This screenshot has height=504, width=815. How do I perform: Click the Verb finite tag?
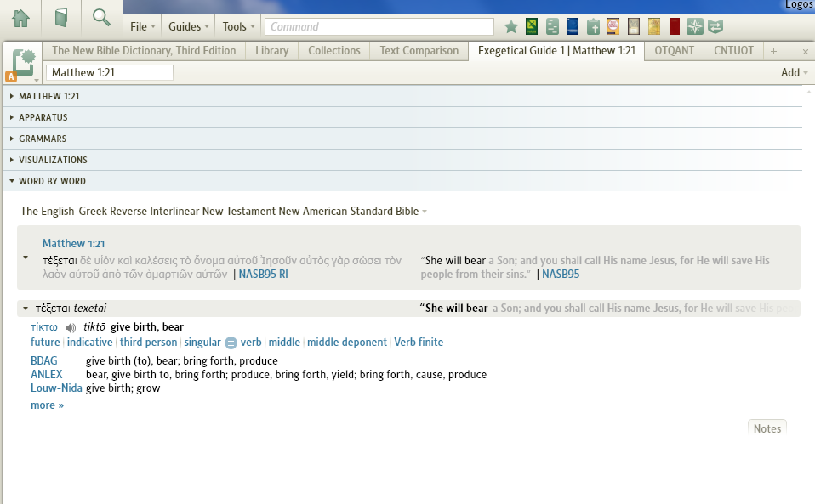[x=419, y=342]
